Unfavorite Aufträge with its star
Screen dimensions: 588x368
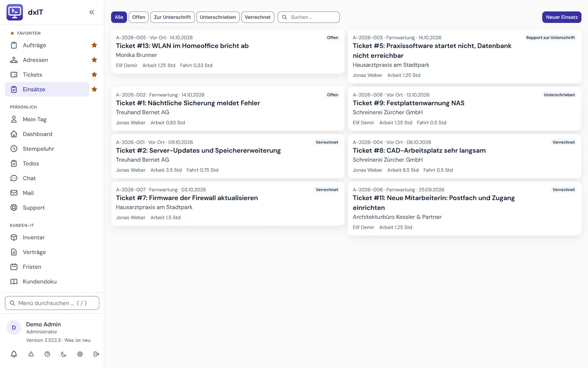[94, 45]
